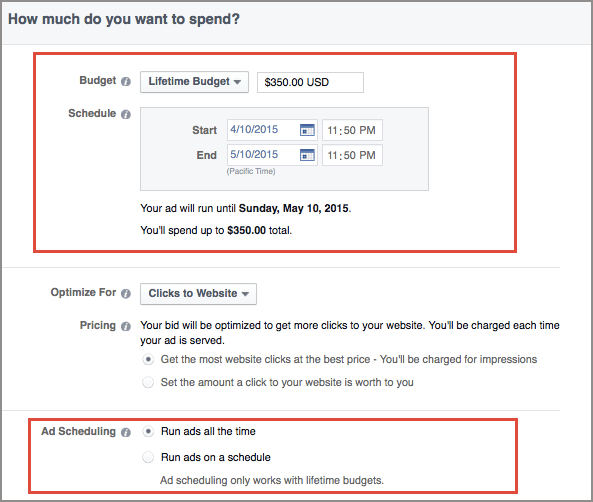Click the End time 11:50 PM field
Screen dimensions: 593x502
pyautogui.click(x=352, y=155)
